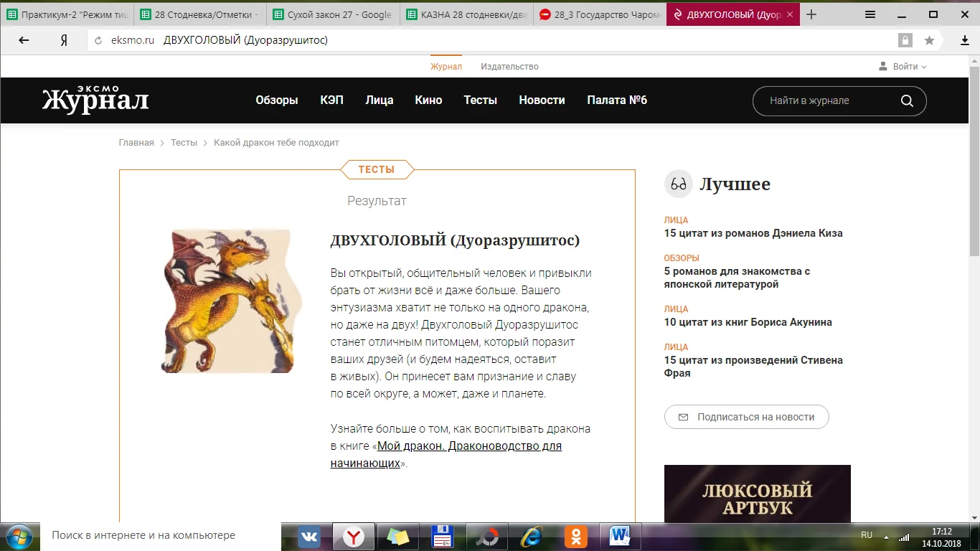
Task: Switch to the 28 Стодневка/Отметки tab
Action: pyautogui.click(x=199, y=14)
